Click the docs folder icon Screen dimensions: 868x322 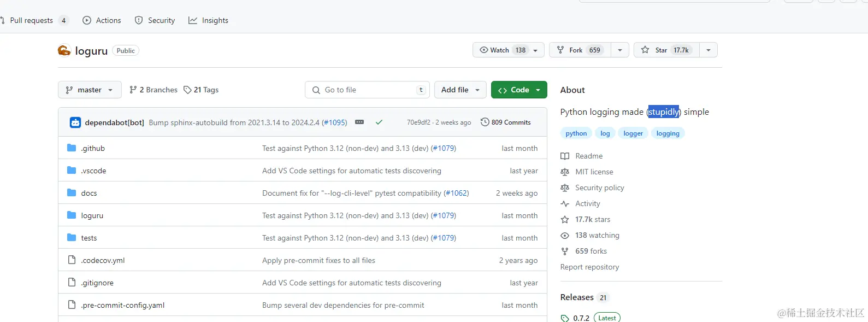[72, 193]
